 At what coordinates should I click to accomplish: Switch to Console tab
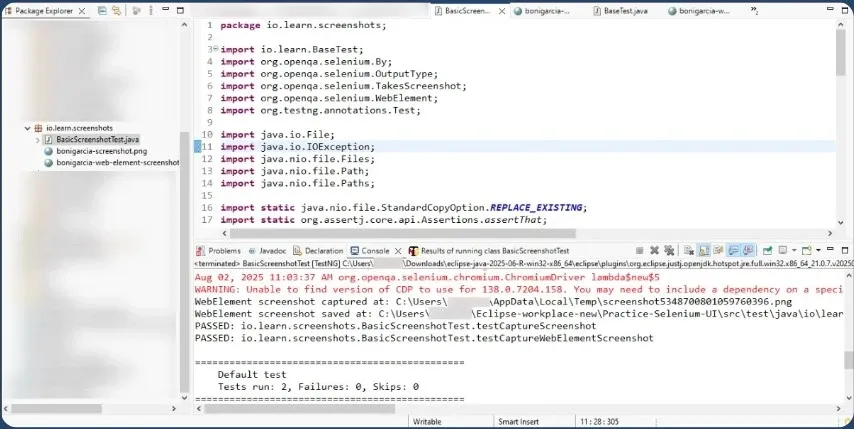click(x=370, y=251)
